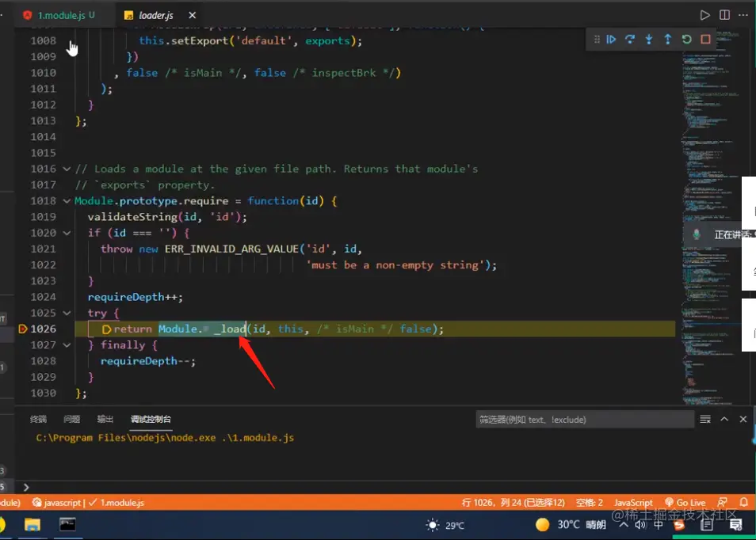Continue debugging with the Continue button
The height and width of the screenshot is (540, 756).
(x=611, y=40)
